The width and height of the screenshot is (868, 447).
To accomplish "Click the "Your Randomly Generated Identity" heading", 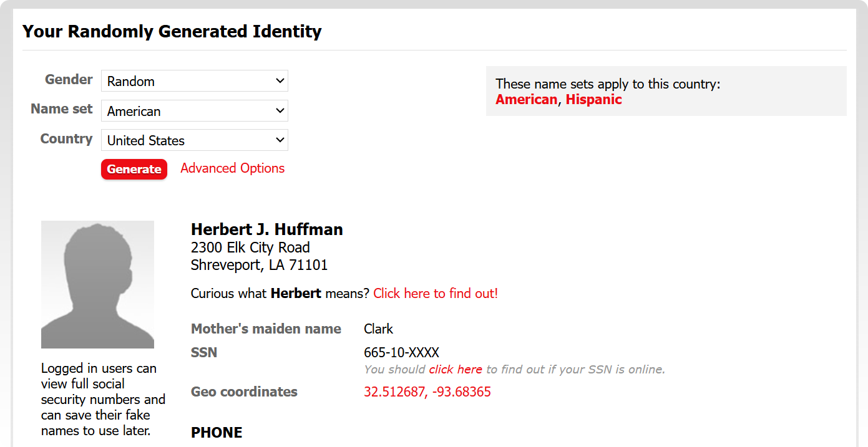I will pyautogui.click(x=172, y=31).
